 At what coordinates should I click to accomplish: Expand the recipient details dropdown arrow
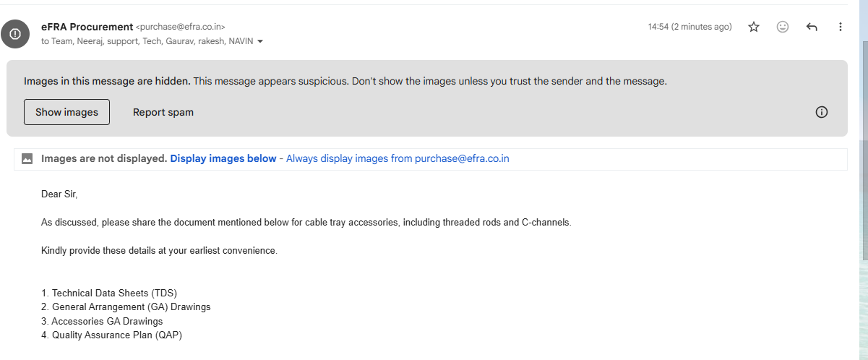[x=260, y=42]
